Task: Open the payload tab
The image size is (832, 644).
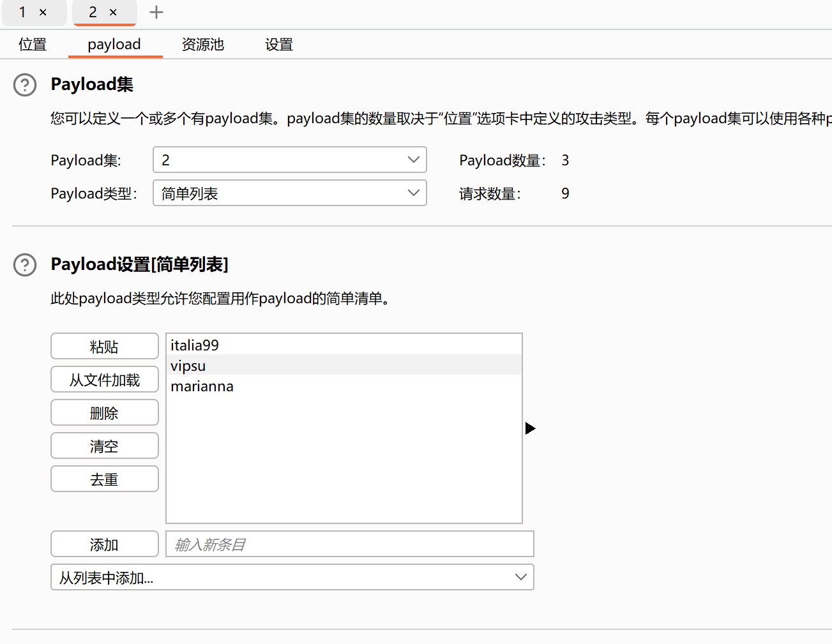Action: point(114,45)
